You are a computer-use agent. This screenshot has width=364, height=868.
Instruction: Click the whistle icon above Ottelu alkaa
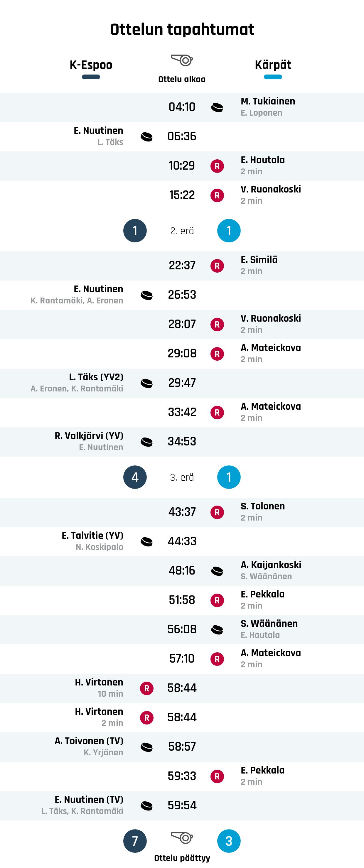click(182, 61)
